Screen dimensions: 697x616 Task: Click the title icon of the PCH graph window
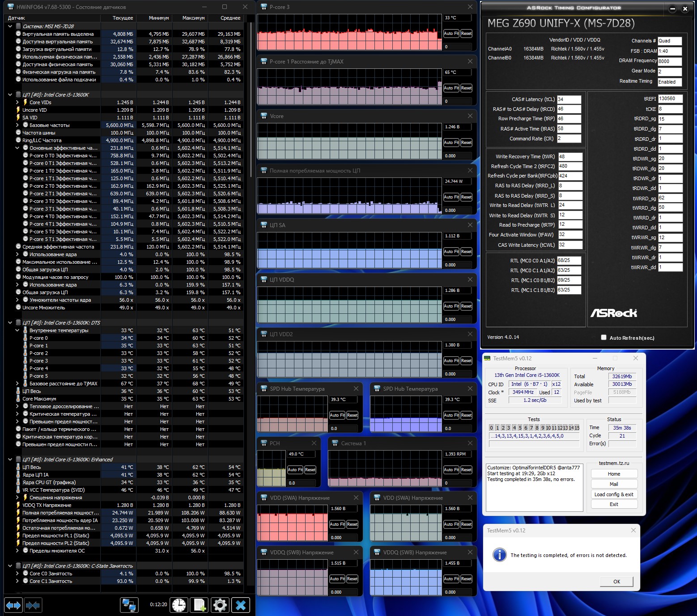264,443
